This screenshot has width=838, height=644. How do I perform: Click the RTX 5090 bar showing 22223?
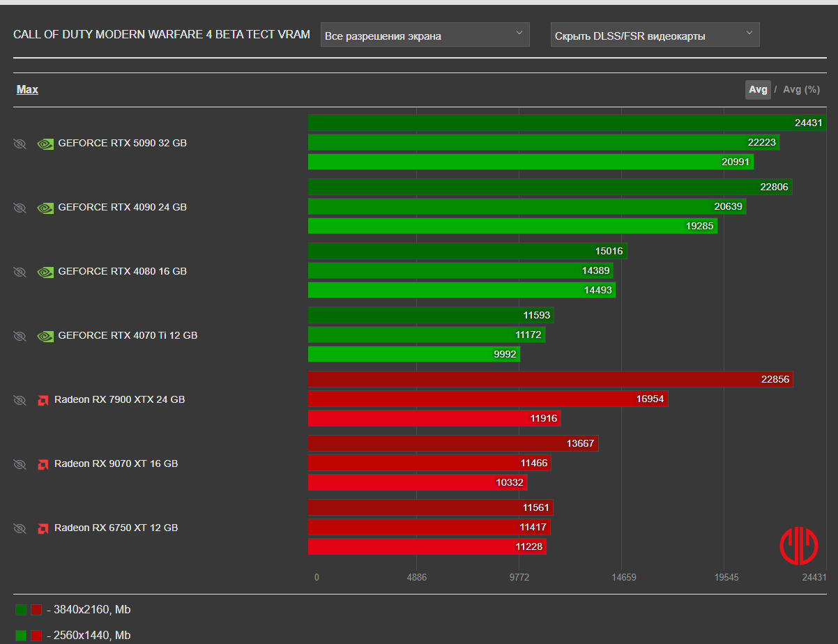click(x=544, y=142)
